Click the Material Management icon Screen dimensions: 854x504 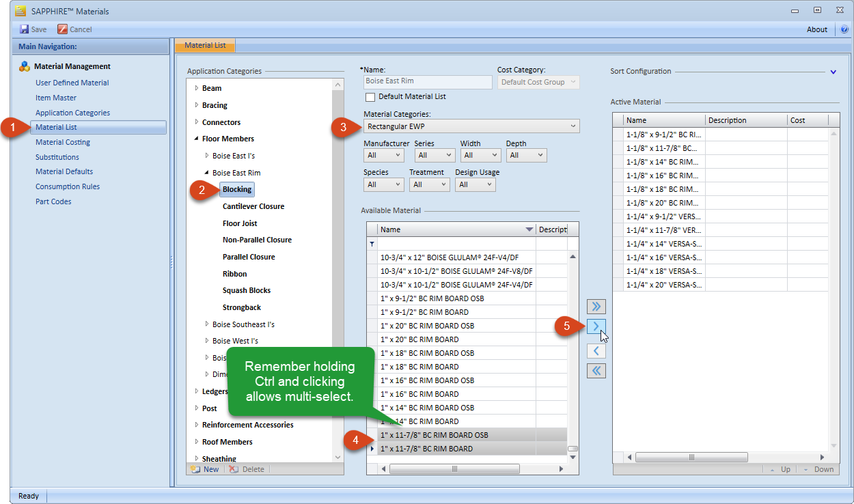click(25, 66)
